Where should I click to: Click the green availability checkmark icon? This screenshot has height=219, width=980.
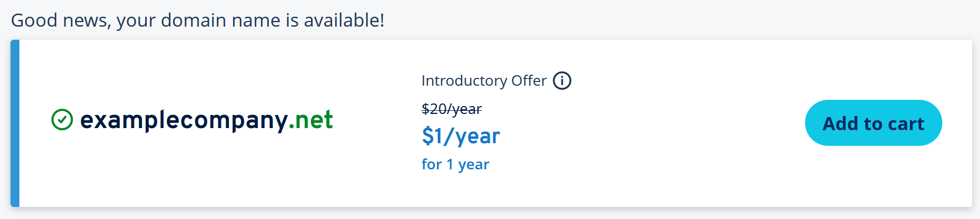click(62, 120)
